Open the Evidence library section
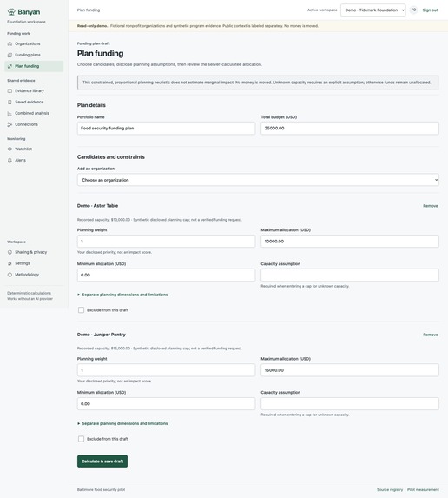Viewport: 448px width, 498px height. pyautogui.click(x=34, y=91)
